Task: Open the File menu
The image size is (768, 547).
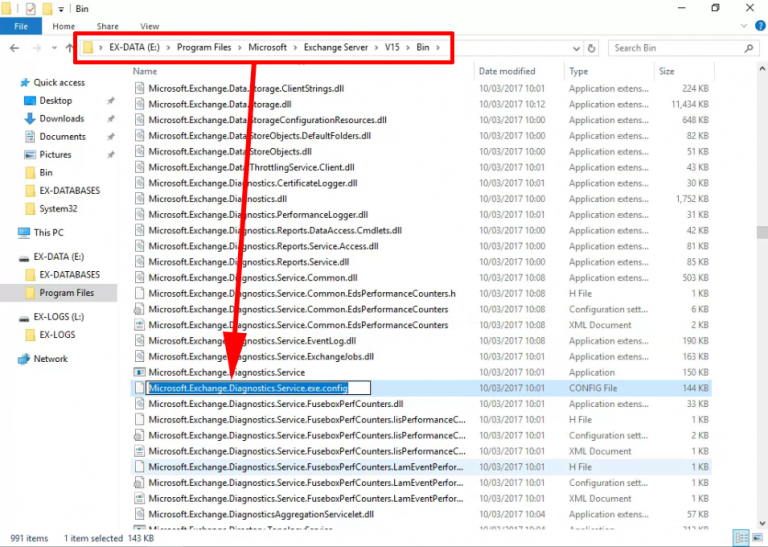Action: coord(20,26)
